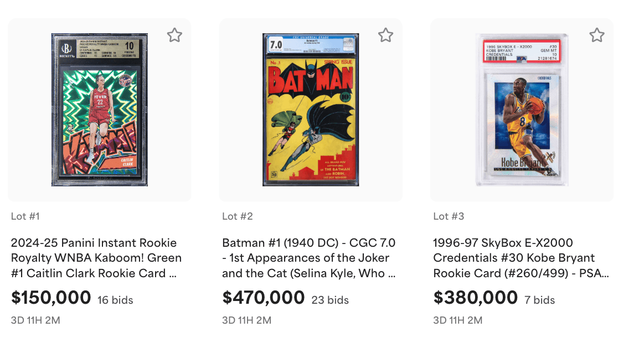Open the Batman #1 comic cover image
Viewport: 644px width, 353px height.
311,110
